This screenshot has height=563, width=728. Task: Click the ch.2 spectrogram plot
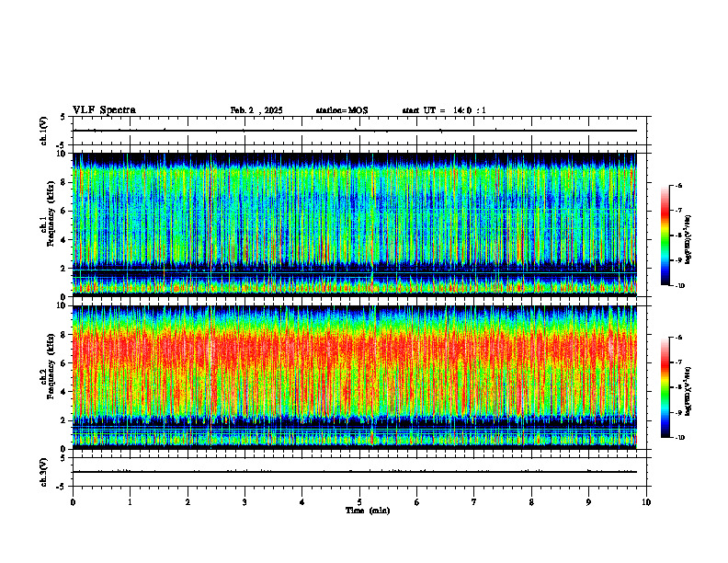(x=354, y=377)
